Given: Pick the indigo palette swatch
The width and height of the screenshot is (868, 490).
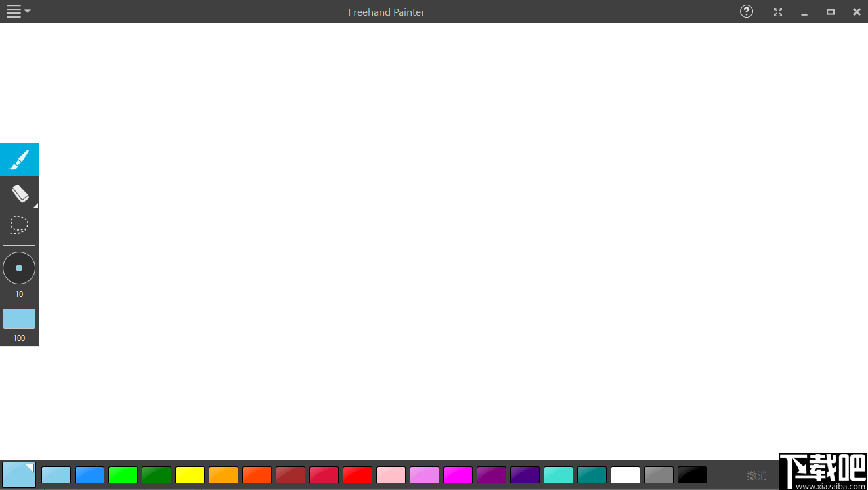Looking at the screenshot, I should [525, 475].
